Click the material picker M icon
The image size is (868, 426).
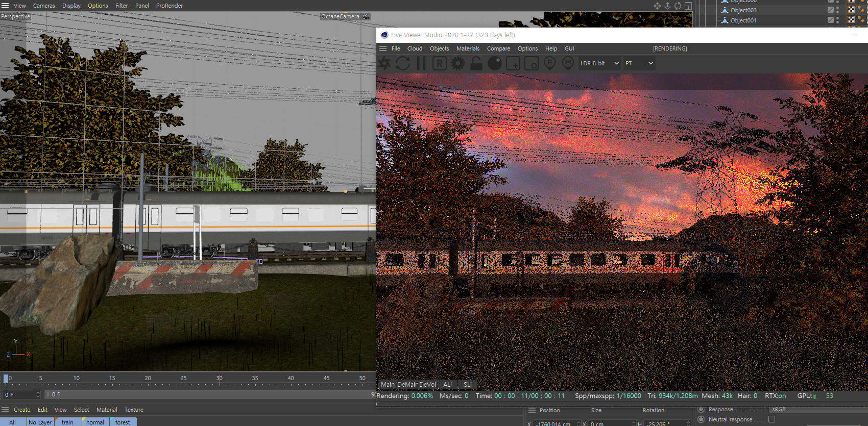click(568, 63)
